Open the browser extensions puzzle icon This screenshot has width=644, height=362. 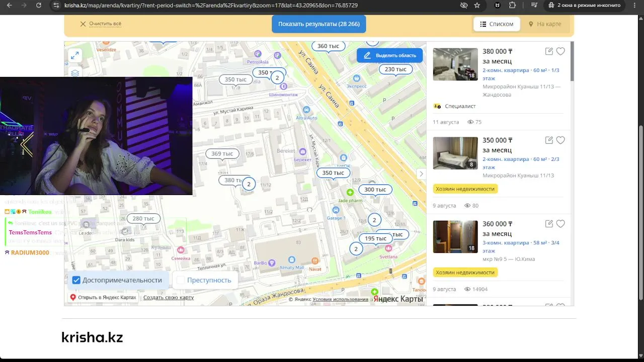pos(512,5)
